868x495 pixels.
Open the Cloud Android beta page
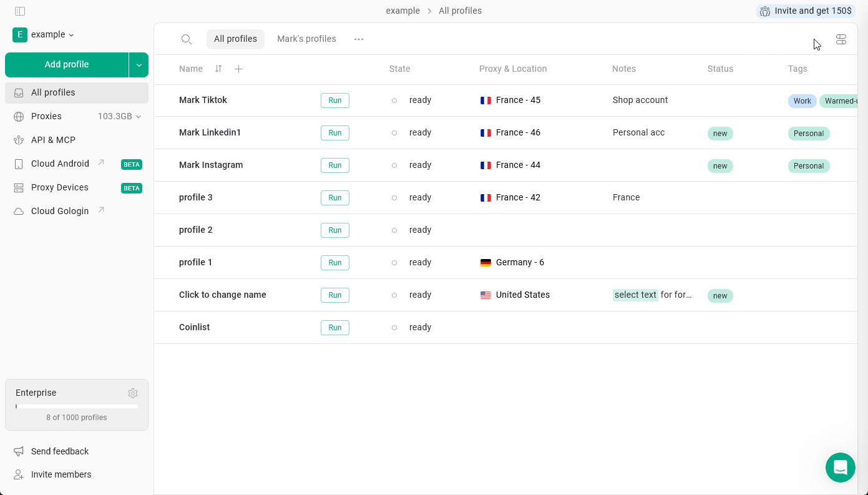(61, 164)
